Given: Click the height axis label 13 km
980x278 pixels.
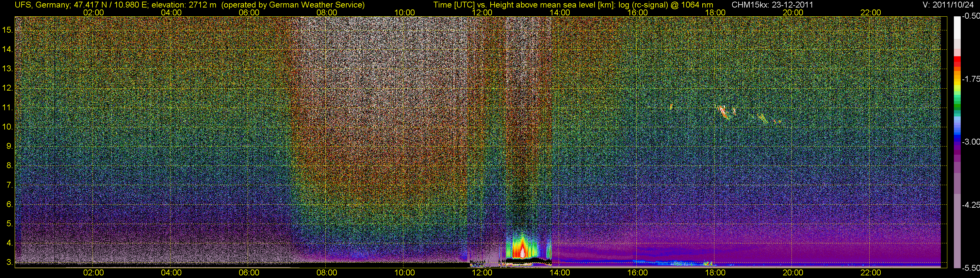Looking at the screenshot, I should (x=8, y=69).
